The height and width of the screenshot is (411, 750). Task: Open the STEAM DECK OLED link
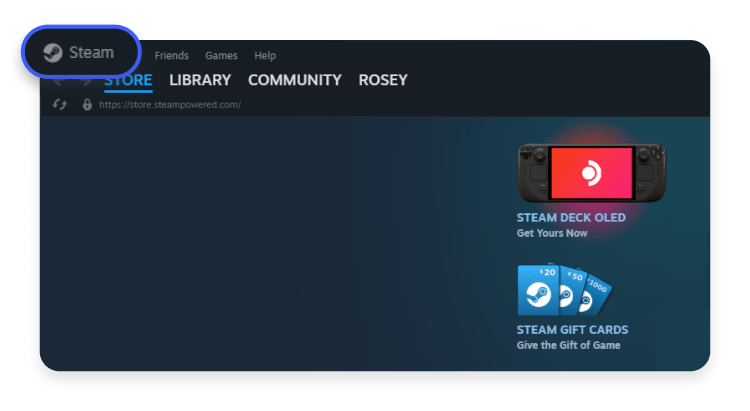[x=571, y=218]
